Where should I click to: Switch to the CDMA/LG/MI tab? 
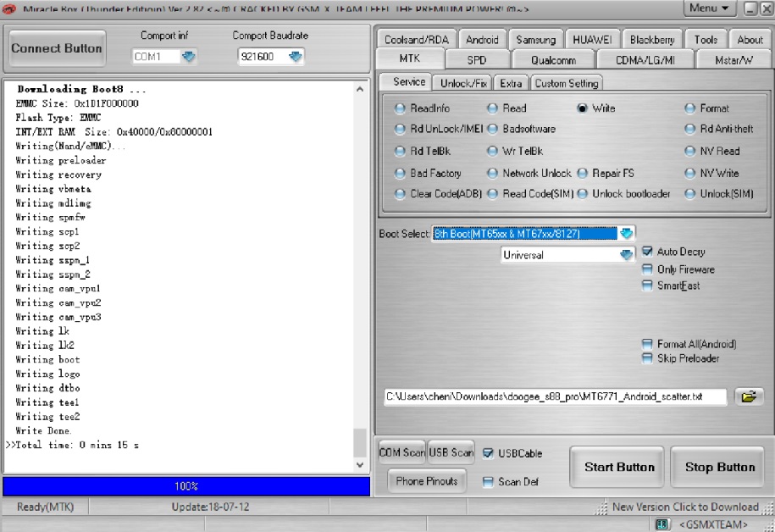645,60
